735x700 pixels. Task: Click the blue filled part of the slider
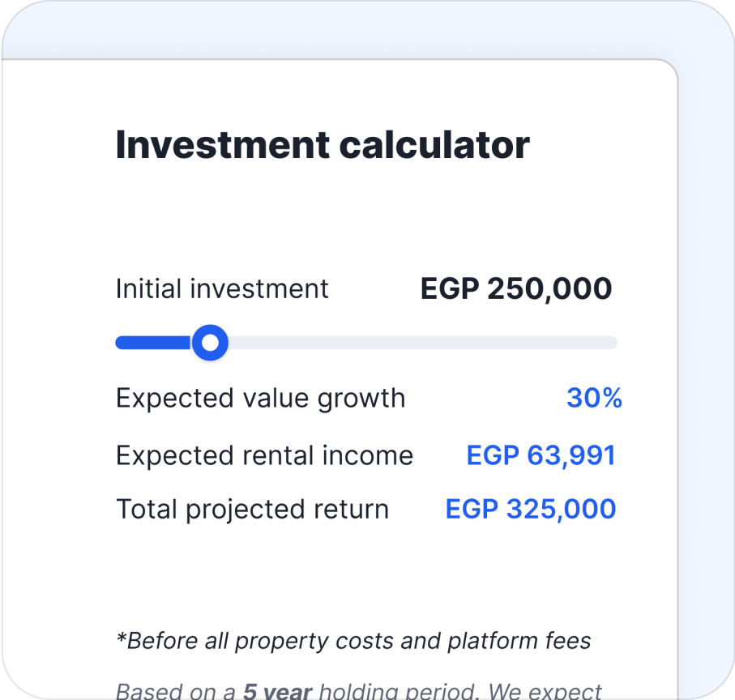pyautogui.click(x=154, y=343)
